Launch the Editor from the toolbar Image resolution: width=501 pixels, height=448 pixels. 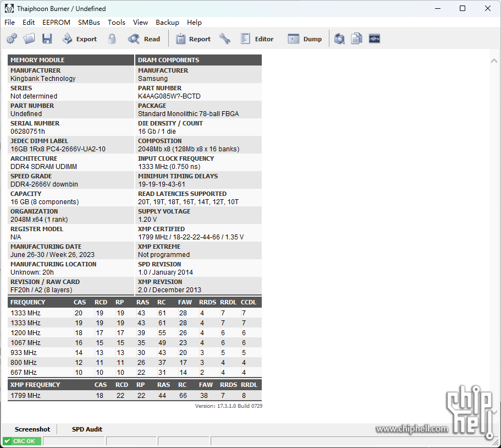(x=257, y=39)
